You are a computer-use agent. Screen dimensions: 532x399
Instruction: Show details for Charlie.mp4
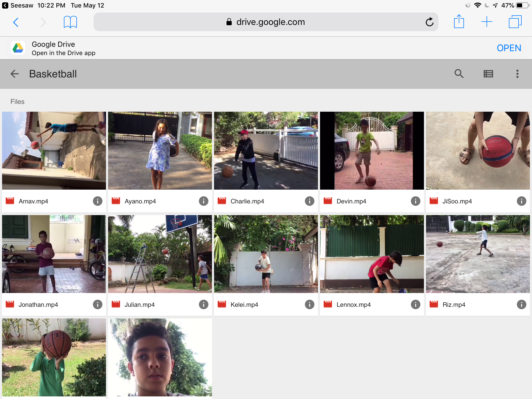pyautogui.click(x=309, y=201)
